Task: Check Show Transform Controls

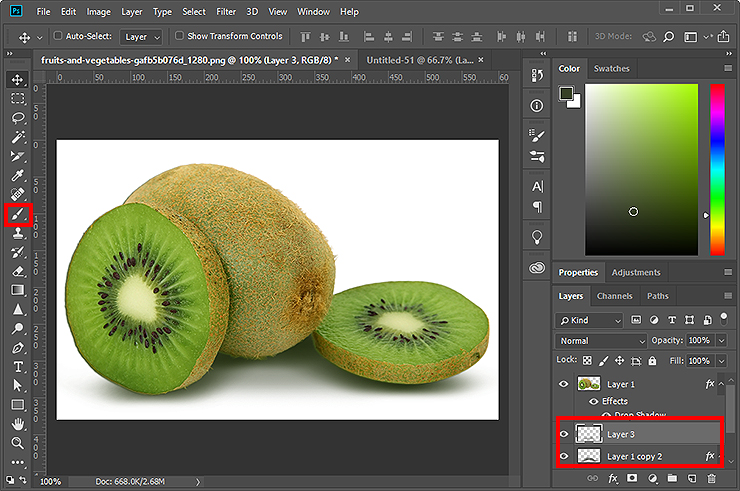Action: coord(180,36)
